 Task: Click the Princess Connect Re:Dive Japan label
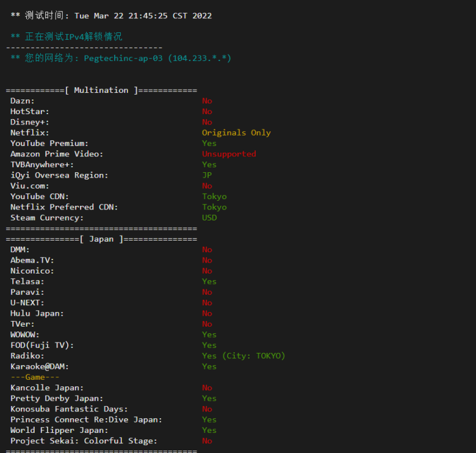[x=86, y=419]
